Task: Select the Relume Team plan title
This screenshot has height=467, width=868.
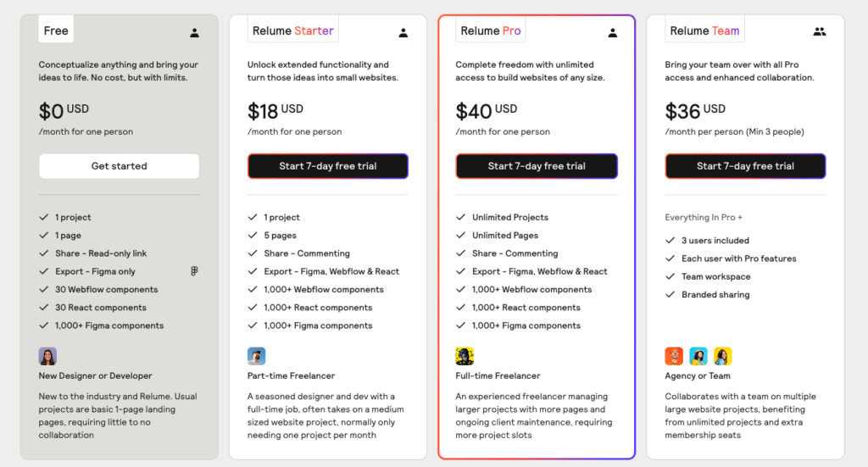Action: pyautogui.click(x=704, y=31)
